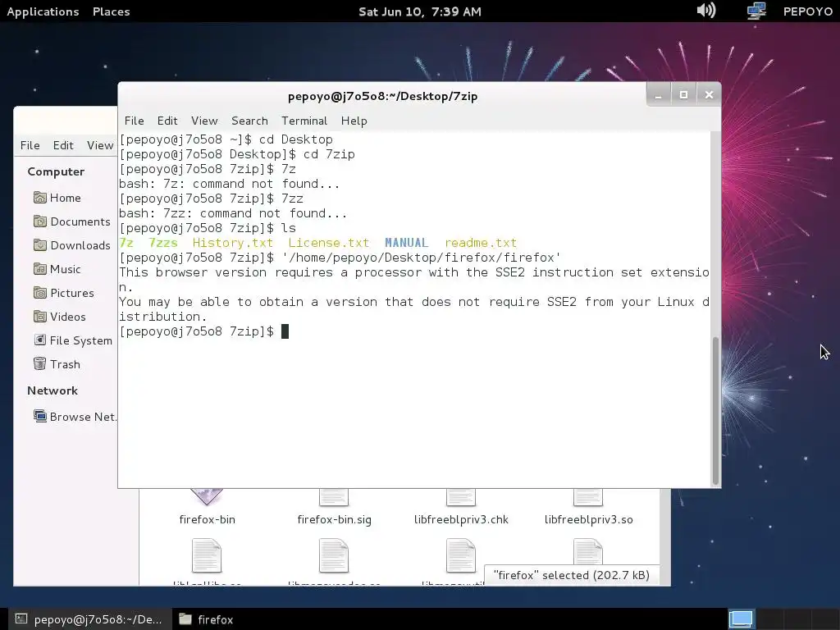Click 7zzs in the ls output
This screenshot has width=840, height=630.
point(163,243)
